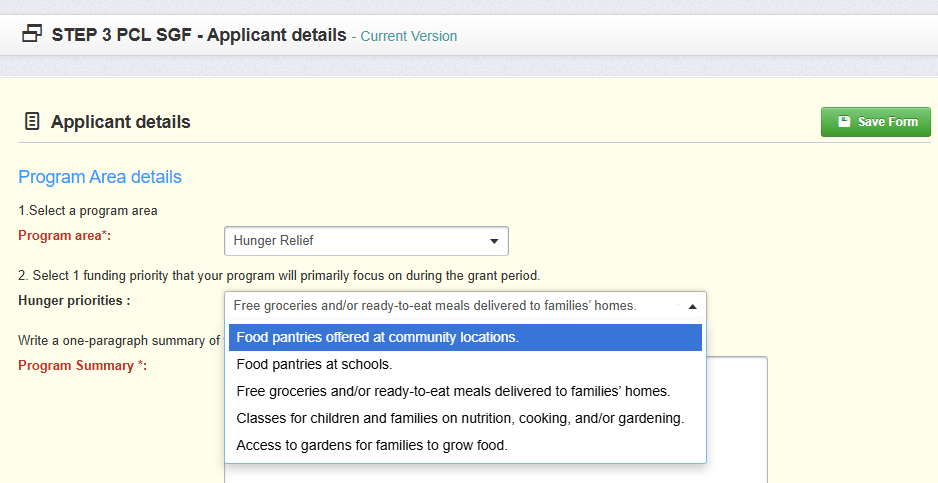This screenshot has width=938, height=483.
Task: Click the Program Summary required field label
Action: pyautogui.click(x=82, y=365)
